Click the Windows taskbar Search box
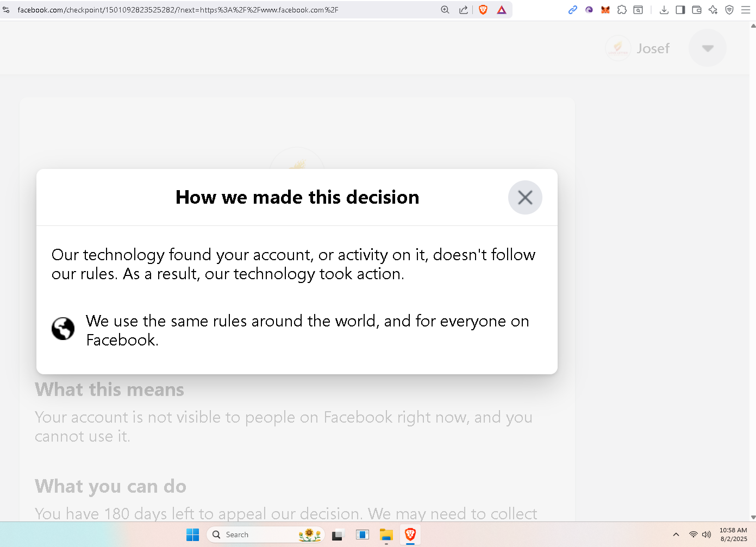756x547 pixels. click(x=265, y=535)
